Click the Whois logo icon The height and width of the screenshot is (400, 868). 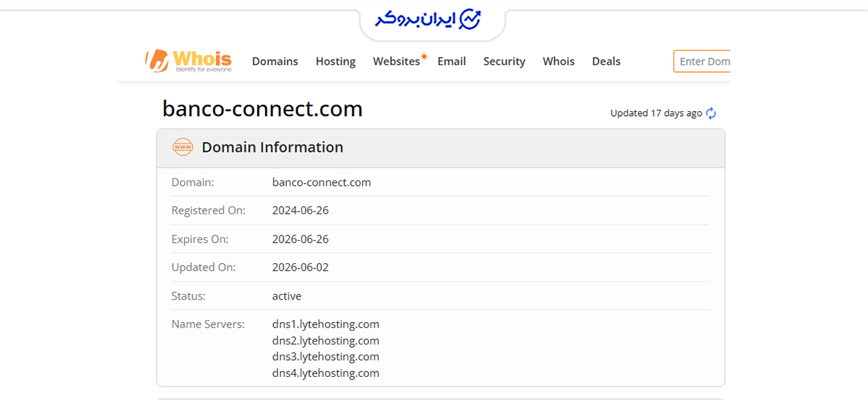tap(157, 60)
